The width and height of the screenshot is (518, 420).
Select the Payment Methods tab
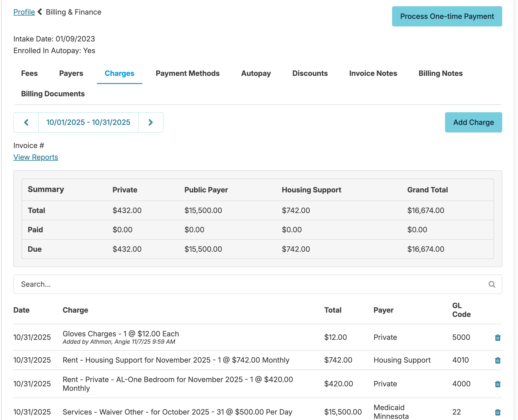pos(188,73)
